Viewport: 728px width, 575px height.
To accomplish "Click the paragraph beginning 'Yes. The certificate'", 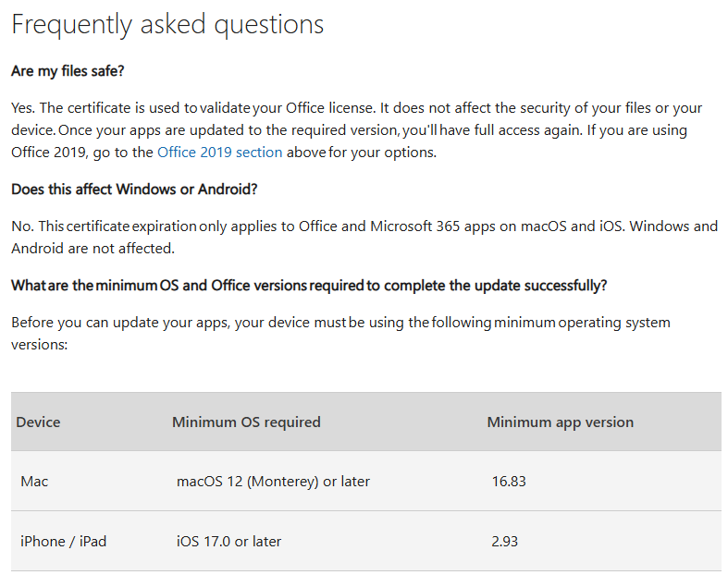I will click(356, 130).
